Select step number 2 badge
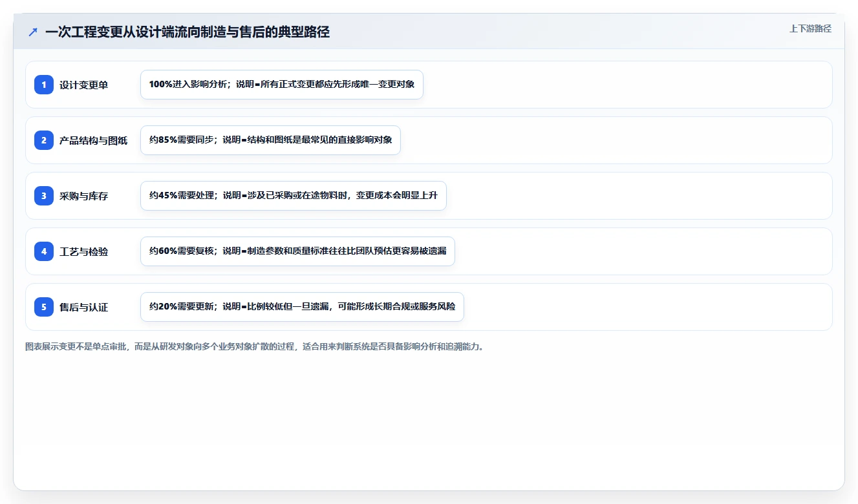The width and height of the screenshot is (858, 504). [x=44, y=140]
